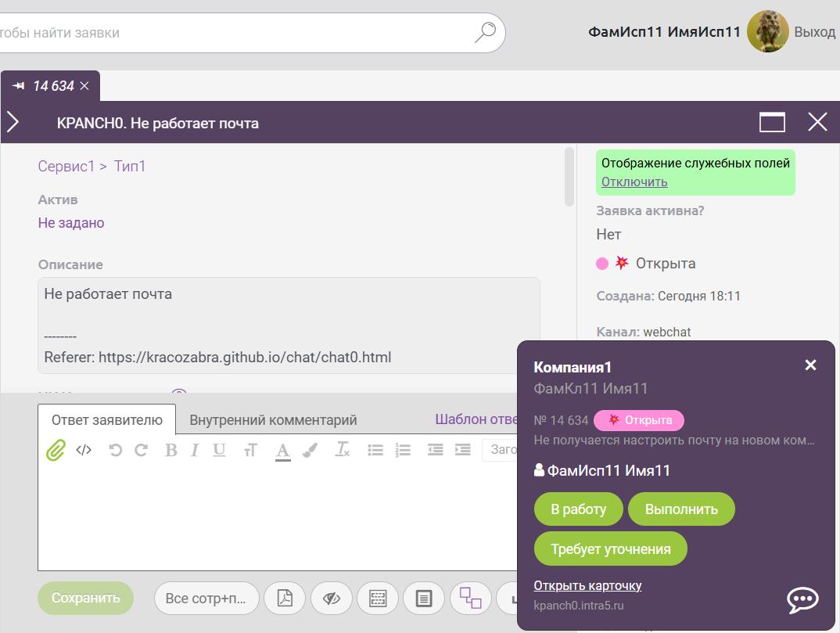Screen dimensions: 840x633
Task: Select the 14 634 ticket tab
Action: pyautogui.click(x=52, y=86)
